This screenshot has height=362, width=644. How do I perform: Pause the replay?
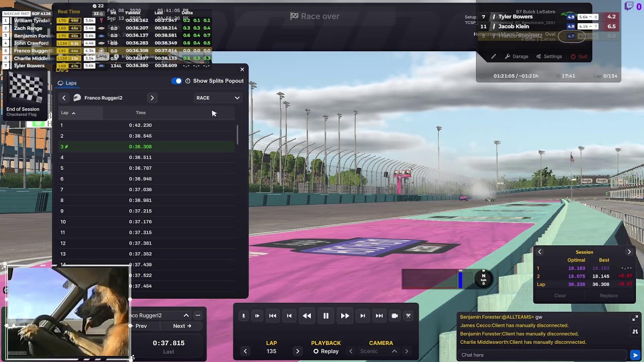point(326,316)
